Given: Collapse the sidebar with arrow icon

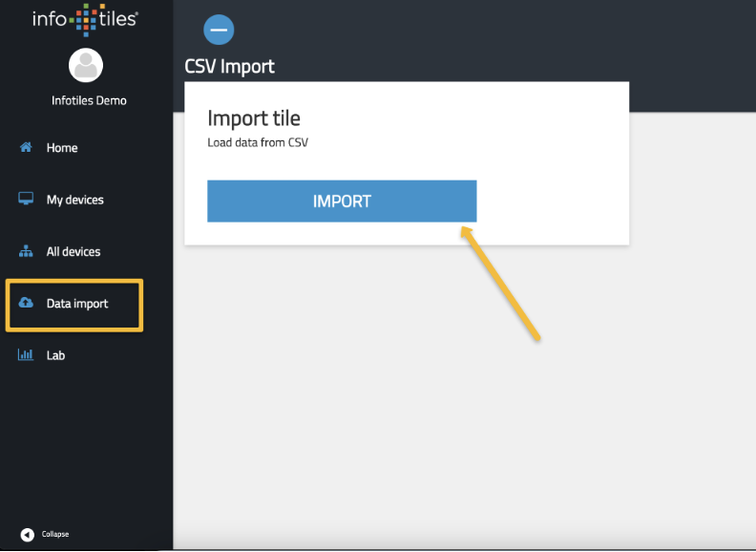Looking at the screenshot, I should tap(28, 535).
